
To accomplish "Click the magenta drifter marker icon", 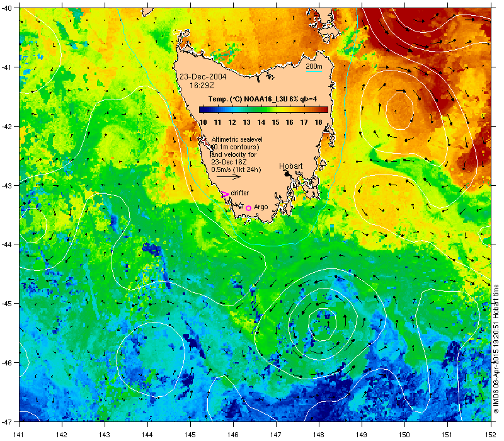I will pyautogui.click(x=225, y=194).
